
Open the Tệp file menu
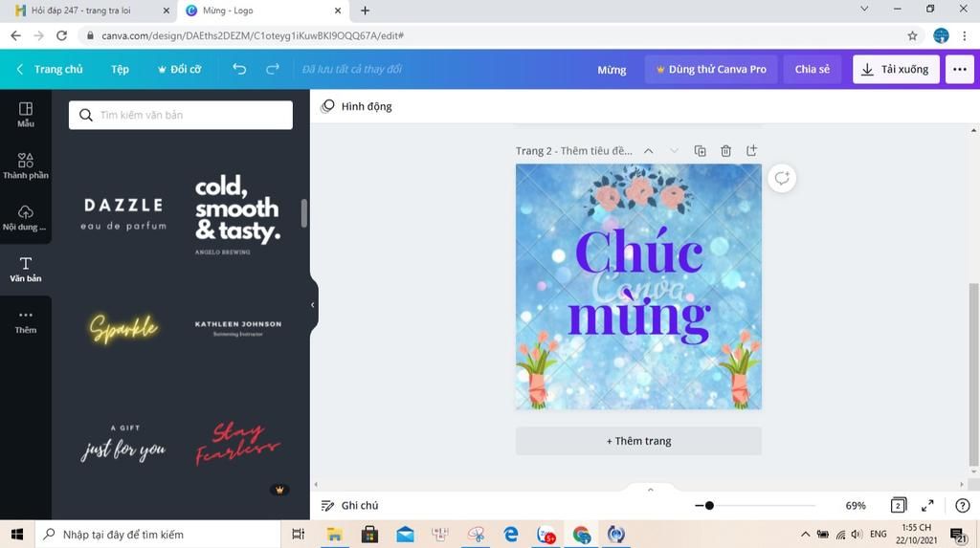tap(120, 70)
